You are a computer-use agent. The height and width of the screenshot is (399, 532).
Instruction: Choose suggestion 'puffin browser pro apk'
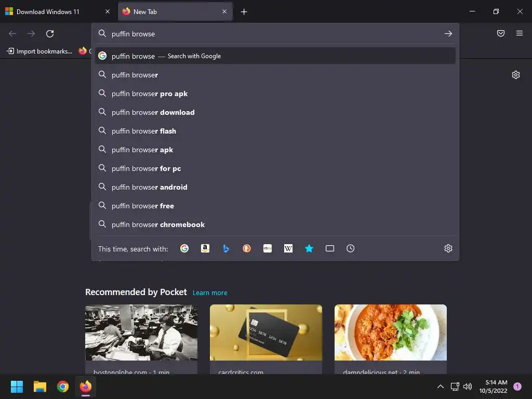tap(275, 94)
